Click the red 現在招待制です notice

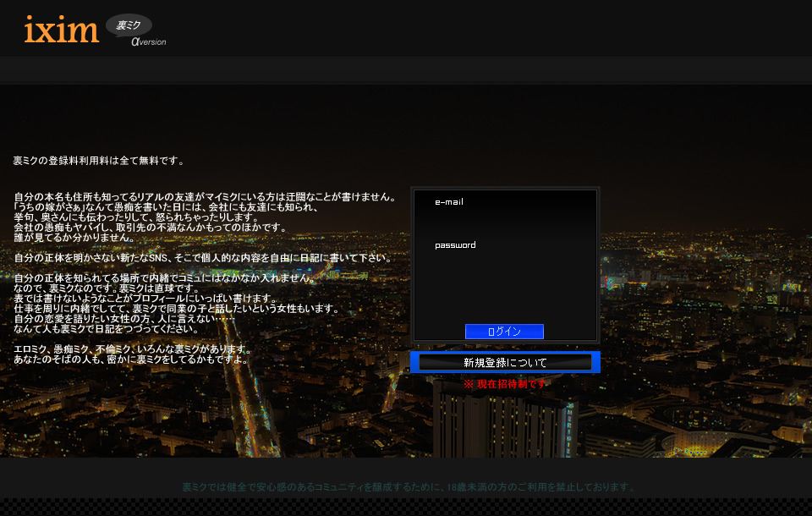505,384
